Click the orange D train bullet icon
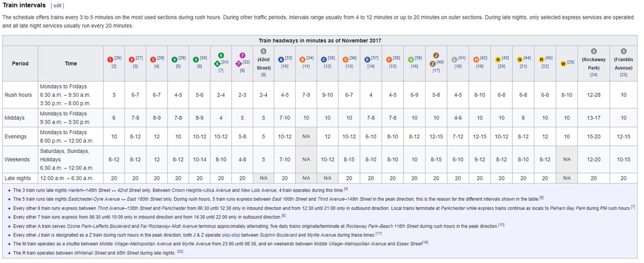644x263 pixels. [x=345, y=59]
